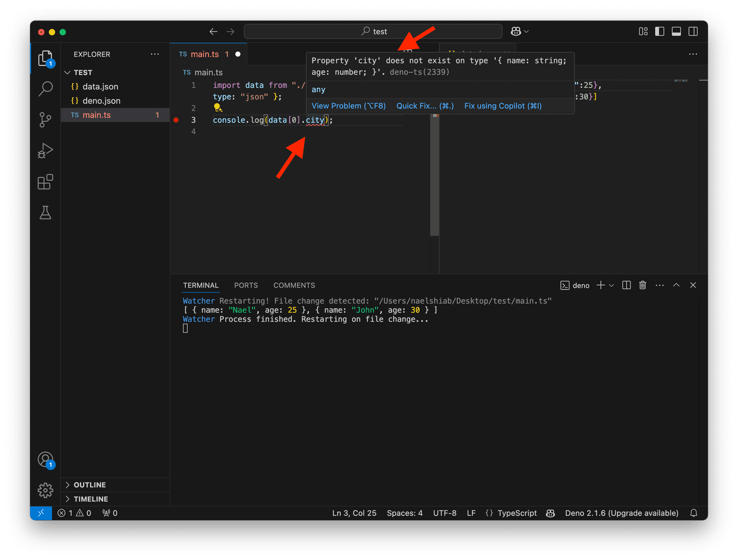Image resolution: width=738 pixels, height=560 pixels.
Task: Click the unsaved dot on main.ts tab
Action: click(238, 54)
